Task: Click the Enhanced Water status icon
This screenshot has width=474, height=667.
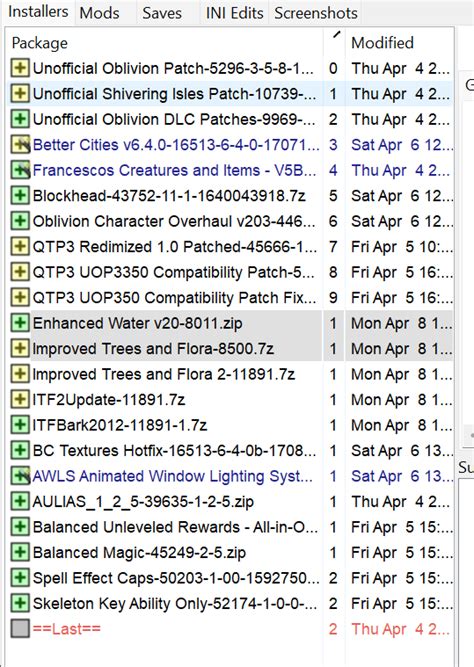Action: coord(20,323)
